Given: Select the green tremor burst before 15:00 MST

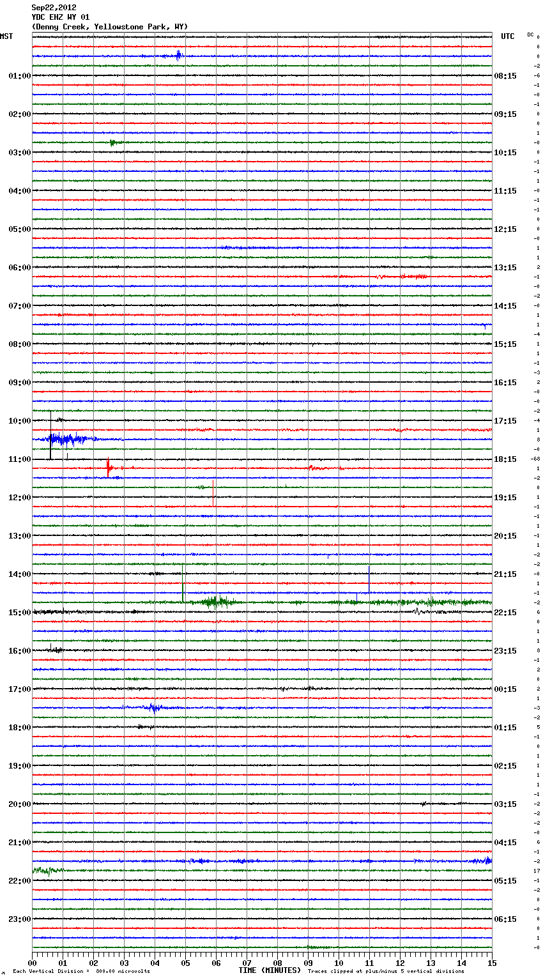Looking at the screenshot, I should (217, 601).
